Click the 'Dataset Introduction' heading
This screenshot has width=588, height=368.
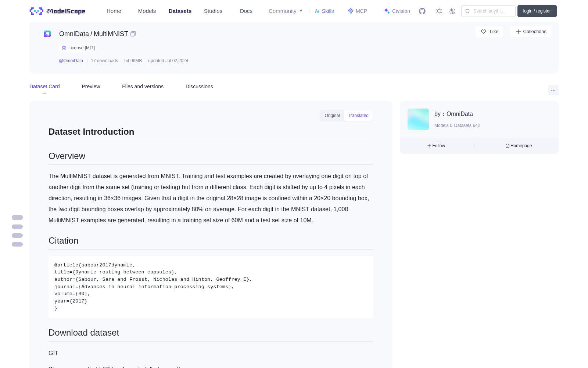click(91, 132)
